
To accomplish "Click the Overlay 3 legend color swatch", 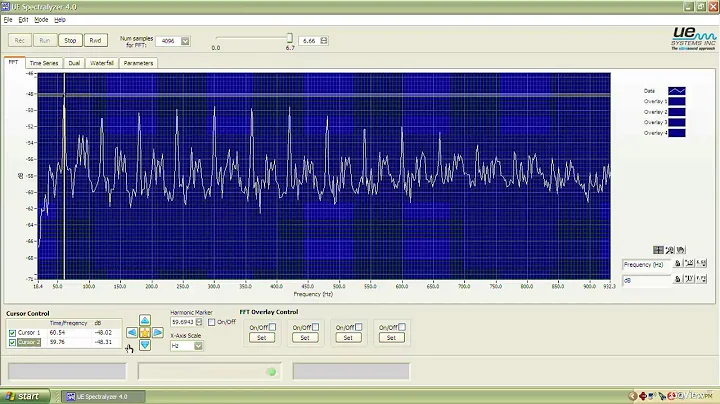I will point(677,122).
